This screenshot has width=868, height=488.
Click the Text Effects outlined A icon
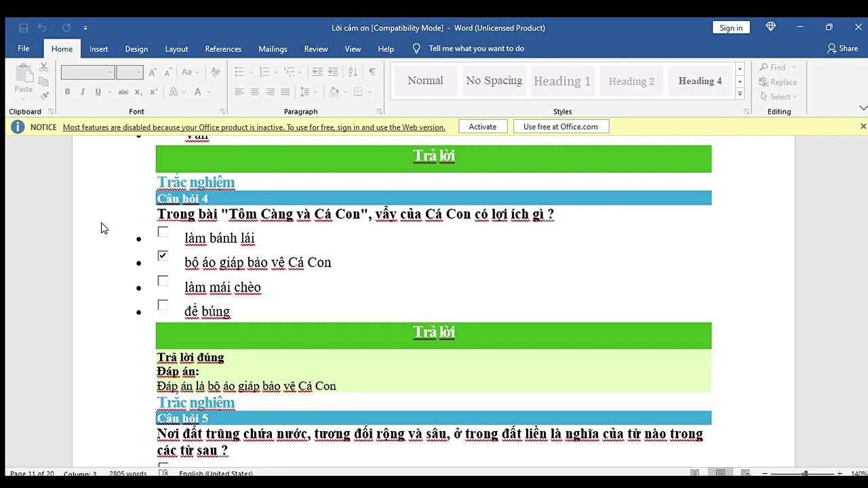coord(174,92)
